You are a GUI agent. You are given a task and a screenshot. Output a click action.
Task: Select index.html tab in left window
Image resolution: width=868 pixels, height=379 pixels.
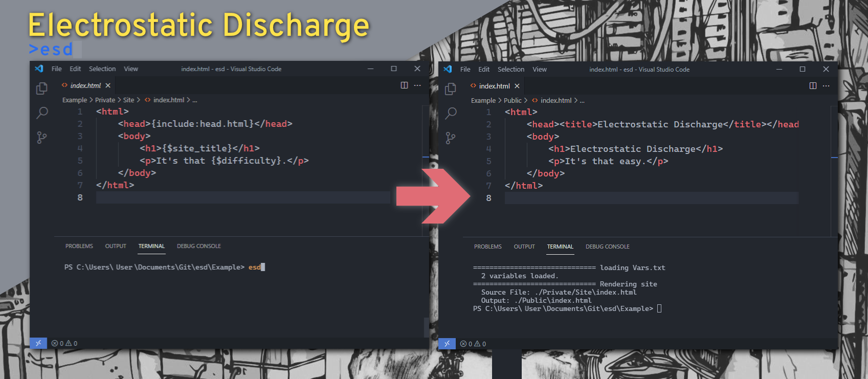(x=85, y=85)
